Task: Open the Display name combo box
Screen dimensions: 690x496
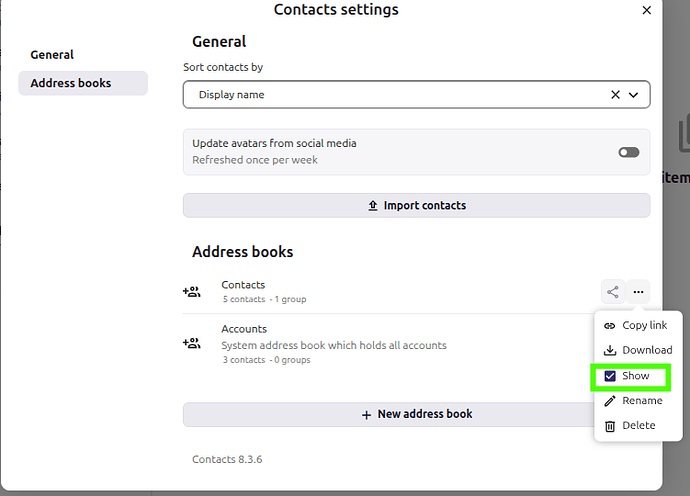Action: [400, 95]
